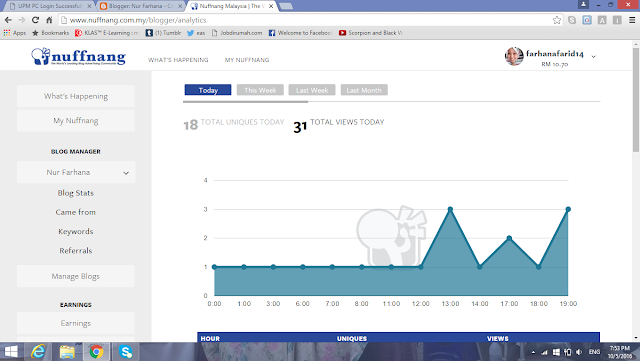
Task: Click the 19:00 data point on chart
Action: pyautogui.click(x=568, y=209)
